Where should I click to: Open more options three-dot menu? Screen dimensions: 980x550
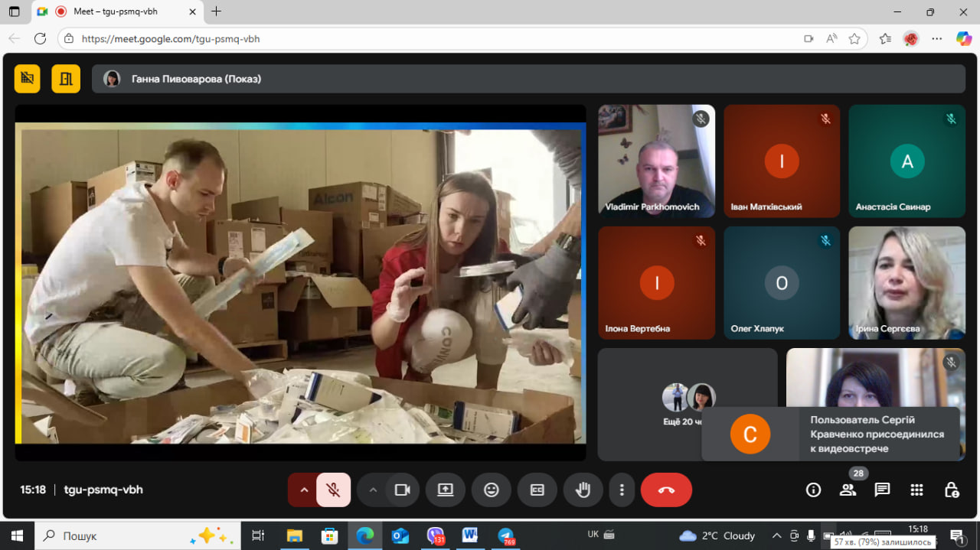tap(622, 490)
